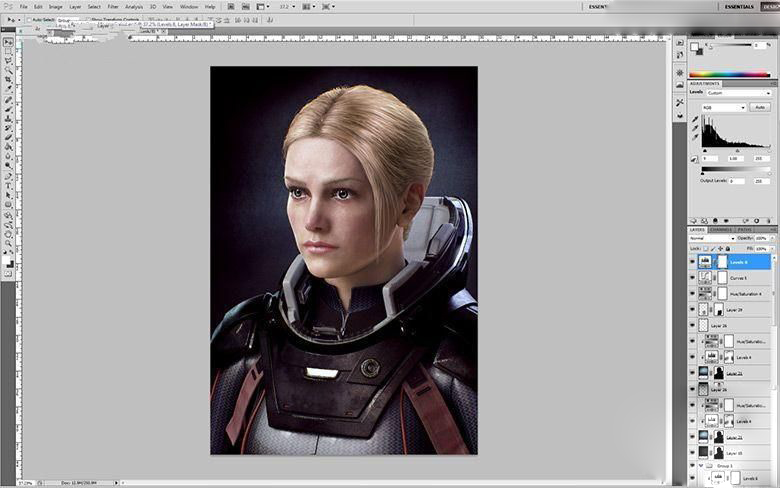Open the Filter menu
The image size is (780, 488).
click(113, 7)
